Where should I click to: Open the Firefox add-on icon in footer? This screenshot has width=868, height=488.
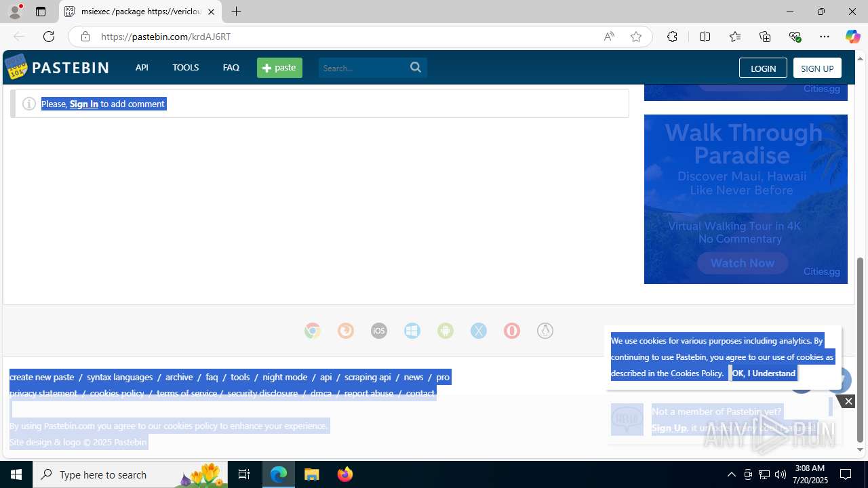pos(346,331)
